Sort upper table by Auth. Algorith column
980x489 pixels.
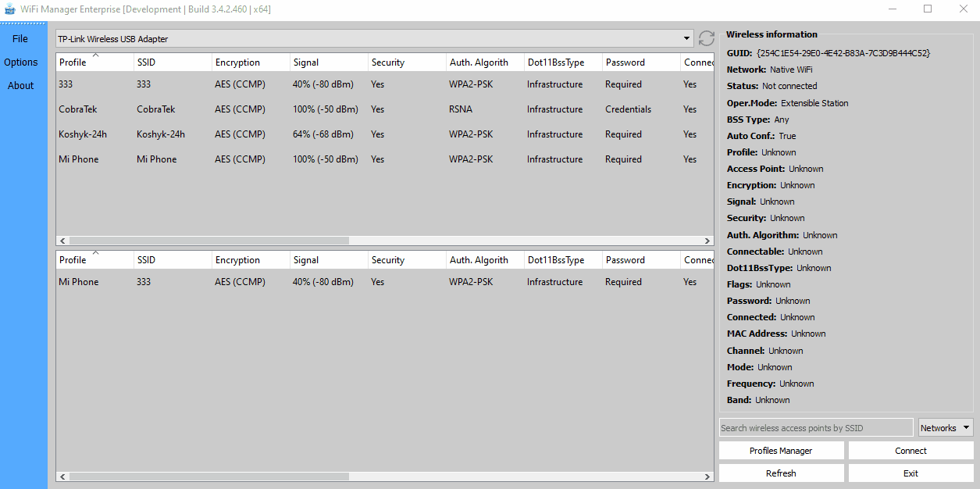point(485,62)
